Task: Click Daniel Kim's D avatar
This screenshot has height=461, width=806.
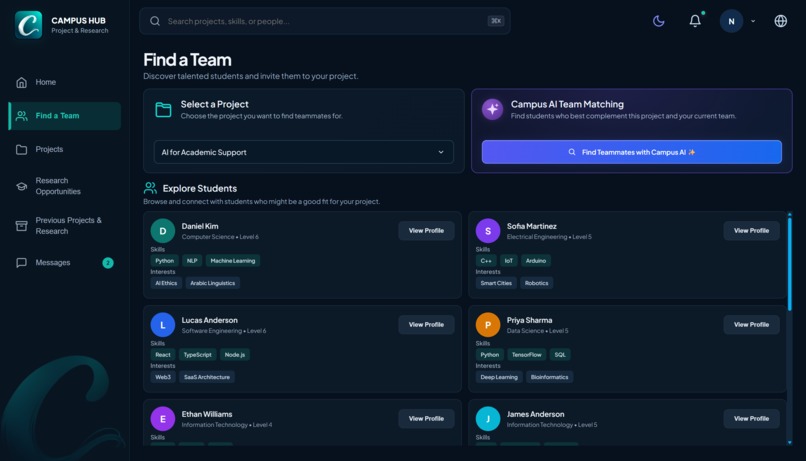Action: click(163, 231)
